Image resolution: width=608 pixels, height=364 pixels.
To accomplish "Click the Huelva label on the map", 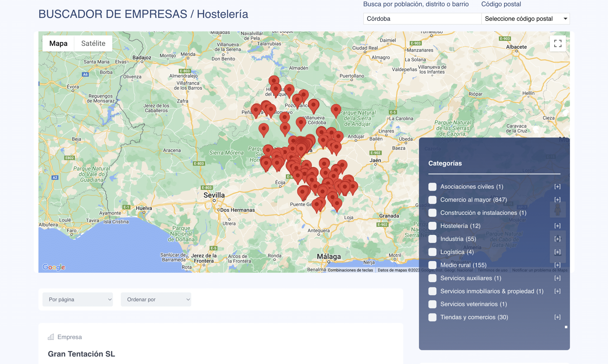I will [x=144, y=208].
